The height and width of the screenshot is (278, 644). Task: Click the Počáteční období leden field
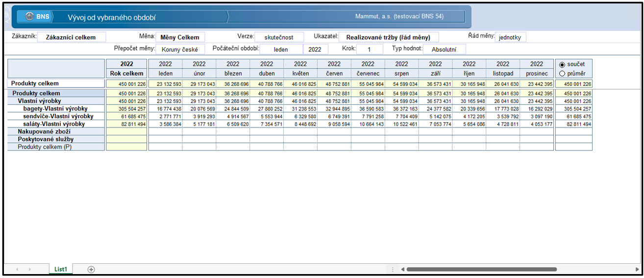coord(281,50)
